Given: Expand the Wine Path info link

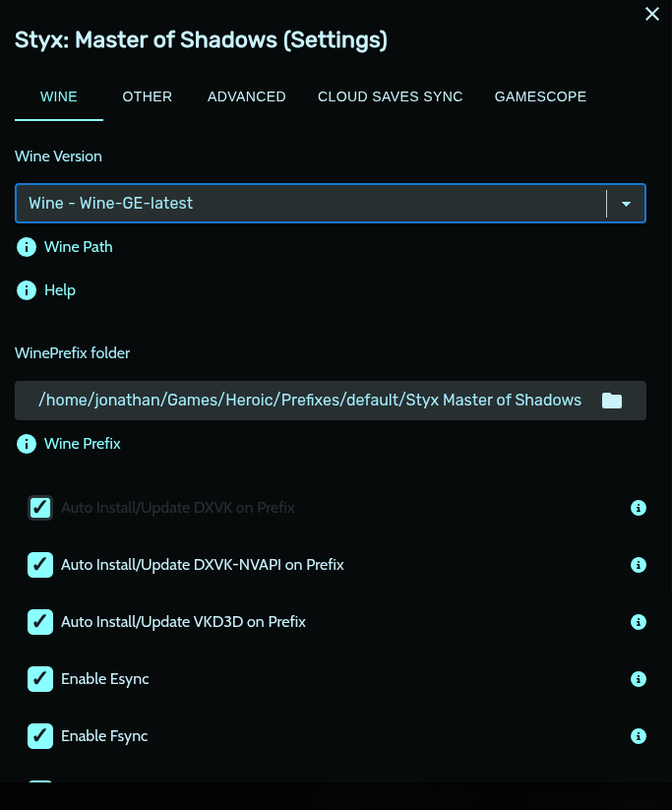Looking at the screenshot, I should (79, 247).
